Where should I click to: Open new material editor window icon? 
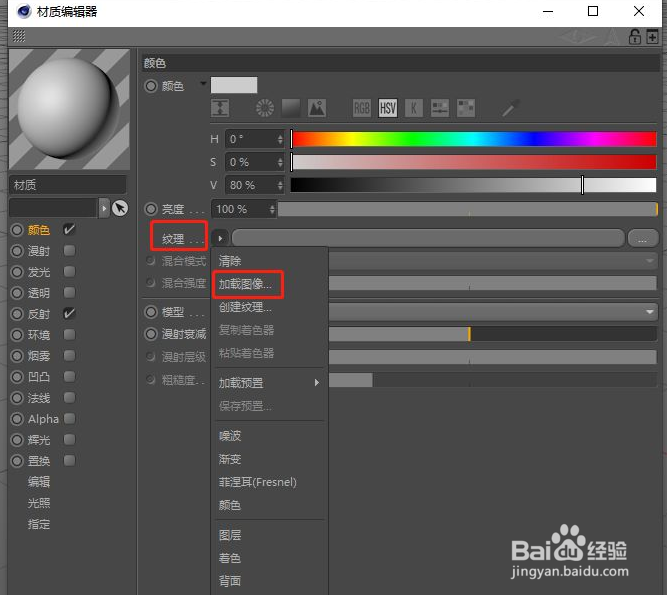[652, 37]
